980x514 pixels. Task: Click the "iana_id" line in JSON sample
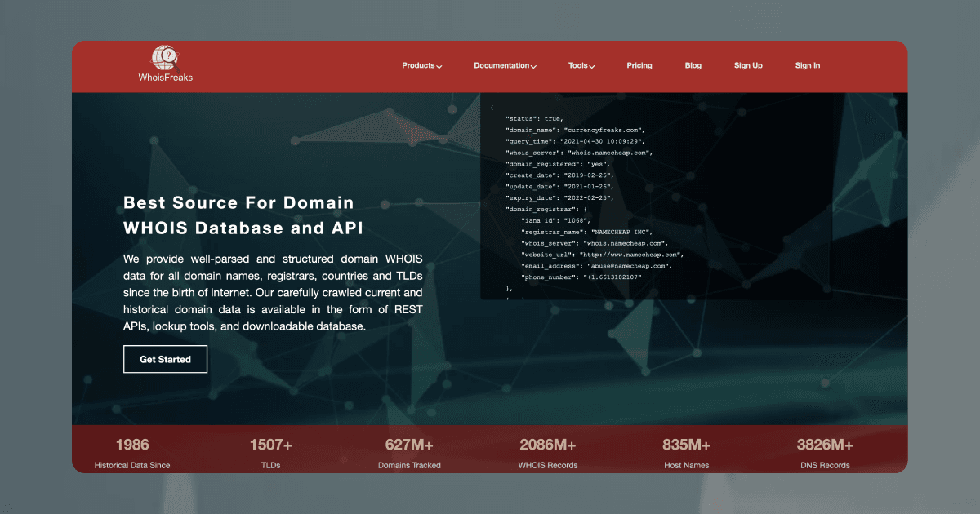click(555, 220)
